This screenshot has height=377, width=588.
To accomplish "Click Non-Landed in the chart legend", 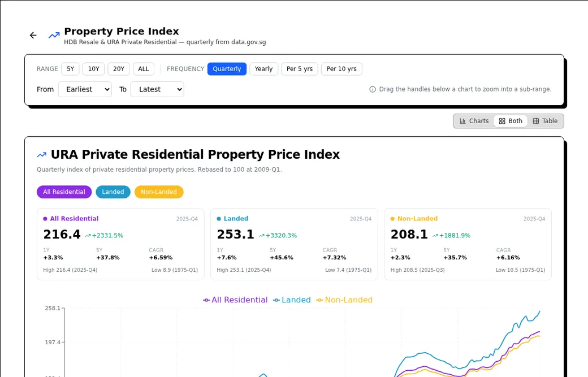I will click(344, 300).
